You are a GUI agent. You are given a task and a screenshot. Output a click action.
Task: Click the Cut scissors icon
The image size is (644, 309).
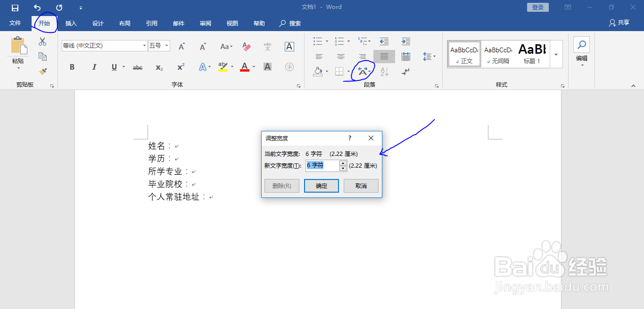(42, 41)
